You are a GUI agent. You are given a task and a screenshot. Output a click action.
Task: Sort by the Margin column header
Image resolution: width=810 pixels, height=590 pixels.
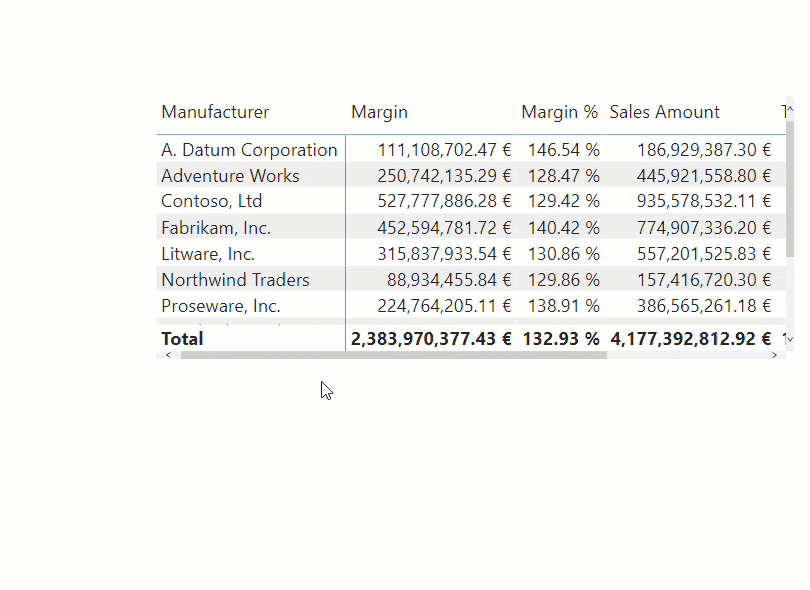379,112
